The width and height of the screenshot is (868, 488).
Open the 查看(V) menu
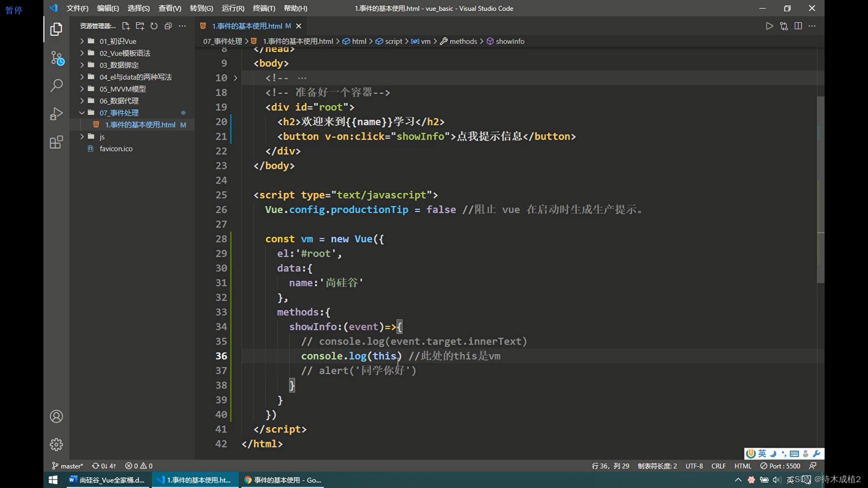(170, 8)
